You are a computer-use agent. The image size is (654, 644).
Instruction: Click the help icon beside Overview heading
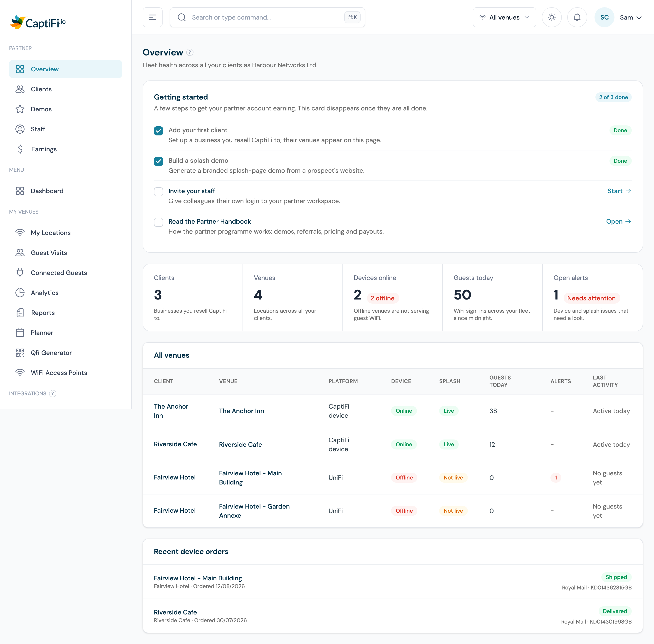click(190, 52)
